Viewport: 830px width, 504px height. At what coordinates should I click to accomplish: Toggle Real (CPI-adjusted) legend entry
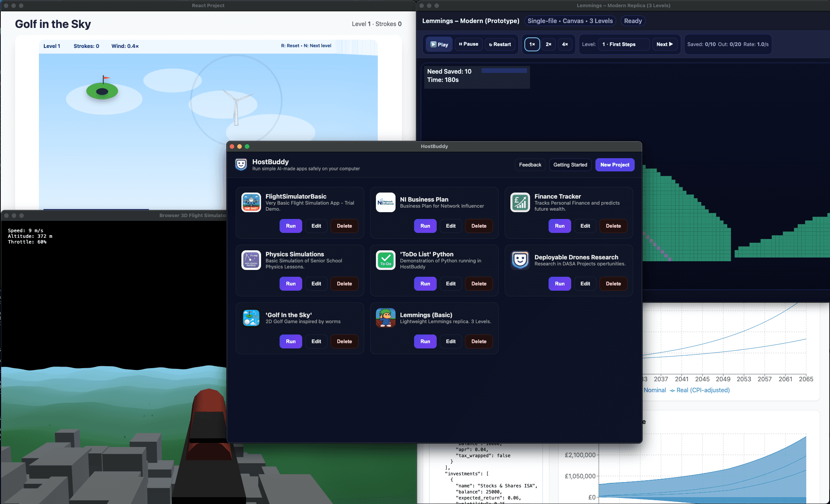[702, 390]
